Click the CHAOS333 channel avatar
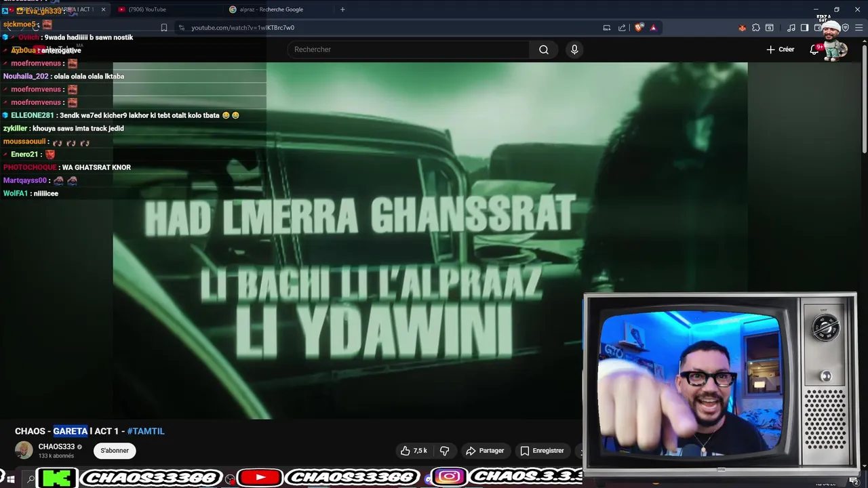 [x=24, y=450]
